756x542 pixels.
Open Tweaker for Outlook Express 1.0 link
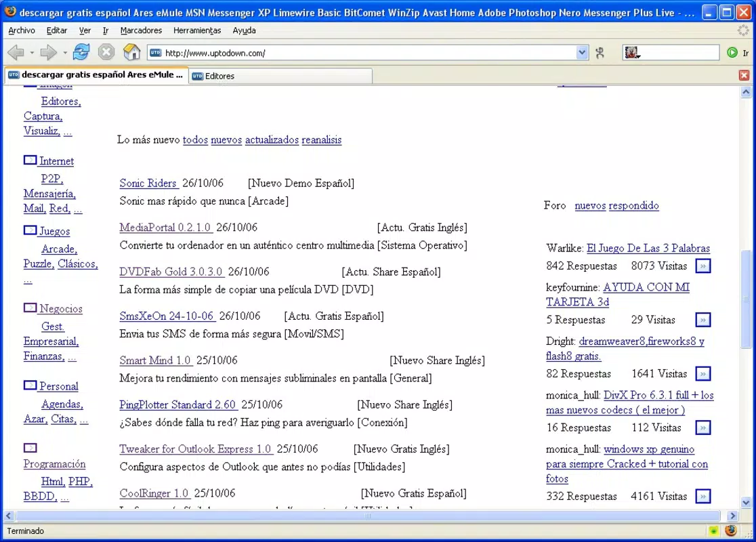click(196, 449)
